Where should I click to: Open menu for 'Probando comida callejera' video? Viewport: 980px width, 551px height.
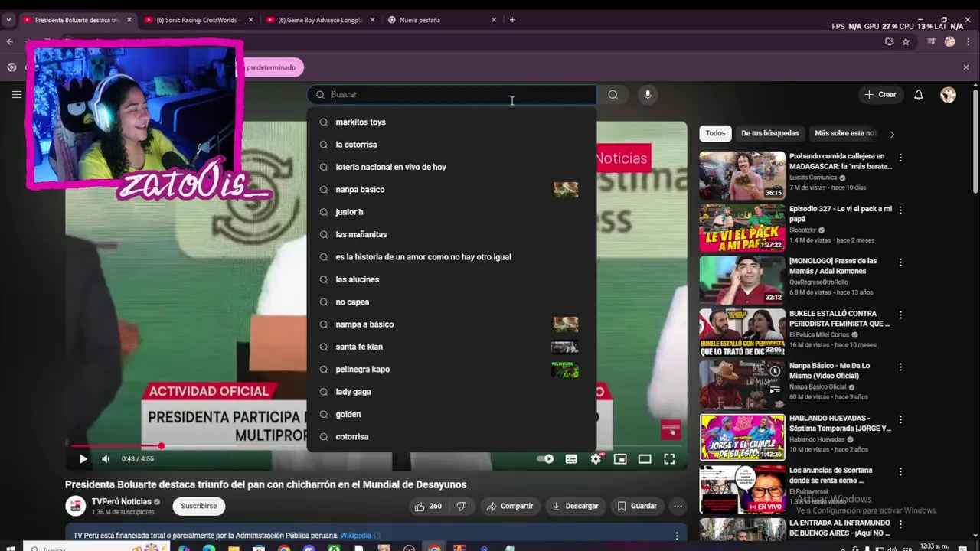point(900,158)
